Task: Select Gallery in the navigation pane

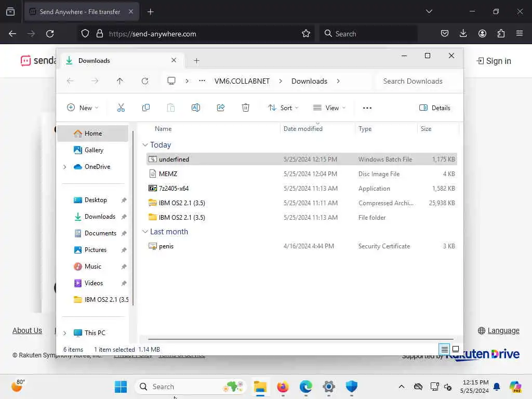Action: pos(94,150)
